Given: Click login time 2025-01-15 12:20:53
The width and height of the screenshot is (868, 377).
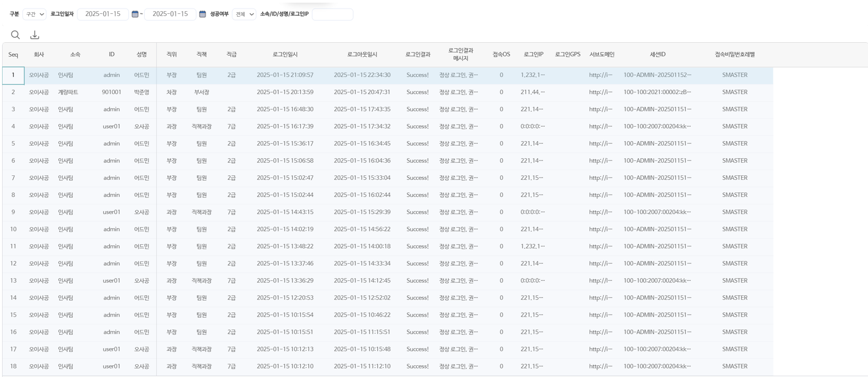Looking at the screenshot, I should coord(285,298).
